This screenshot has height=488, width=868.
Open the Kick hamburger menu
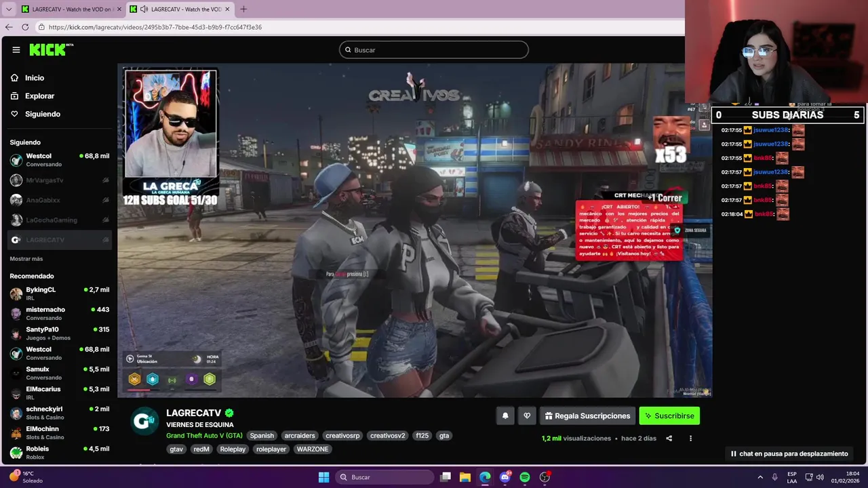[x=16, y=49]
